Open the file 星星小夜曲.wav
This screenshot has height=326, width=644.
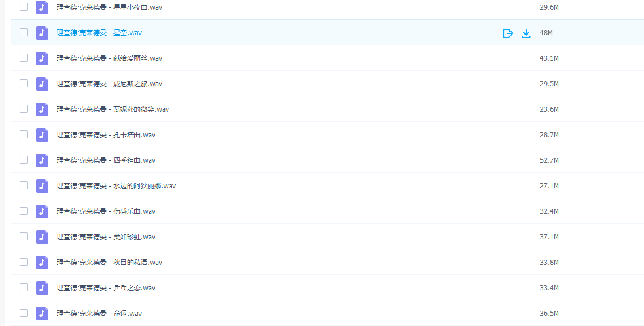click(109, 7)
